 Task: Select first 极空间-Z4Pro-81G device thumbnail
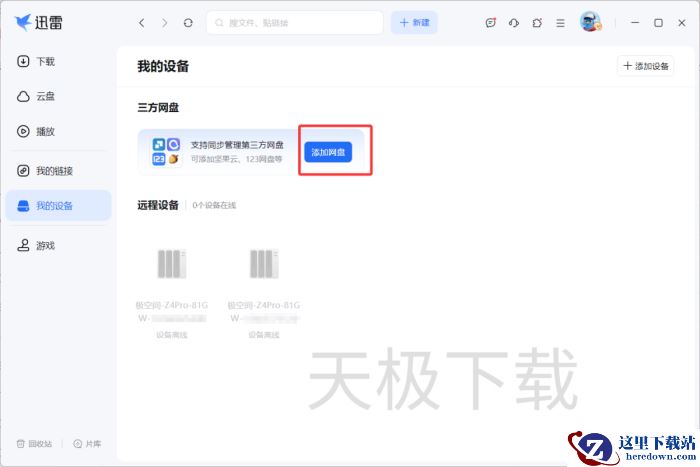click(x=172, y=264)
